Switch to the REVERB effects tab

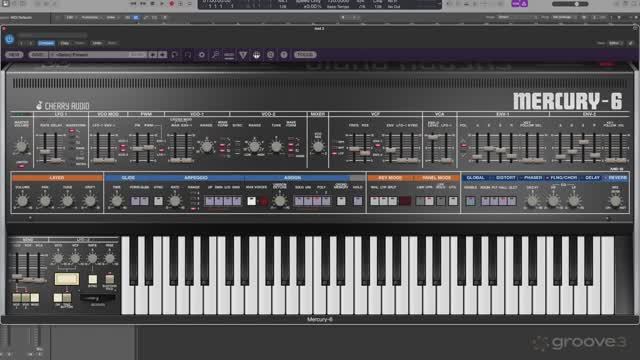(x=617, y=178)
